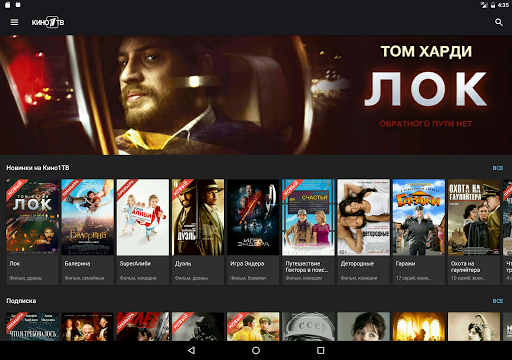Choose the Дуэль drama poster
The height and width of the screenshot is (360, 512).
pyautogui.click(x=198, y=217)
